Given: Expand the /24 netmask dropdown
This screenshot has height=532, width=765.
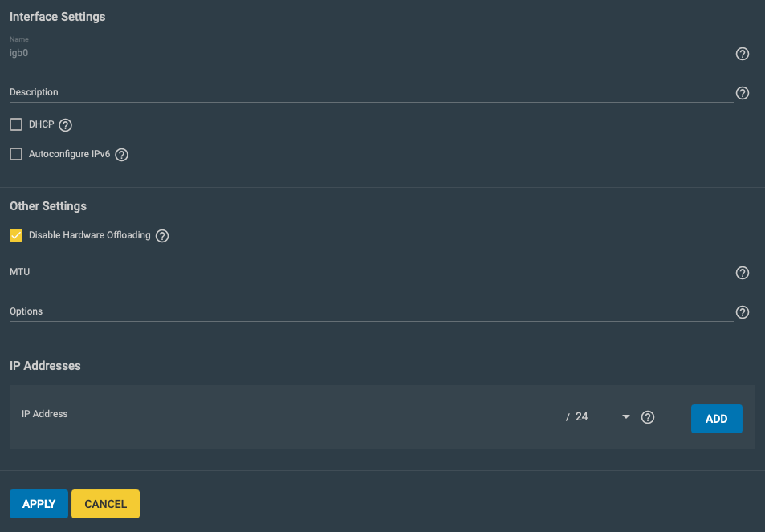Looking at the screenshot, I should click(603, 417).
